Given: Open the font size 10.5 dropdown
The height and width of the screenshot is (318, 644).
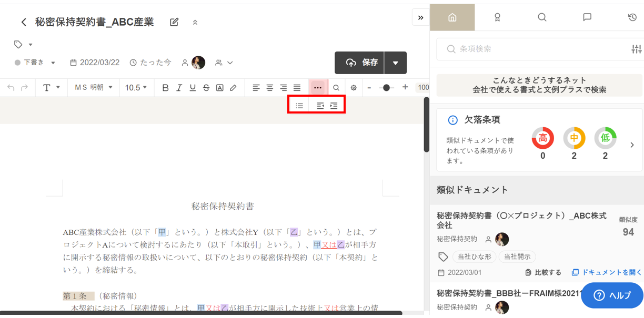Looking at the screenshot, I should click(136, 88).
